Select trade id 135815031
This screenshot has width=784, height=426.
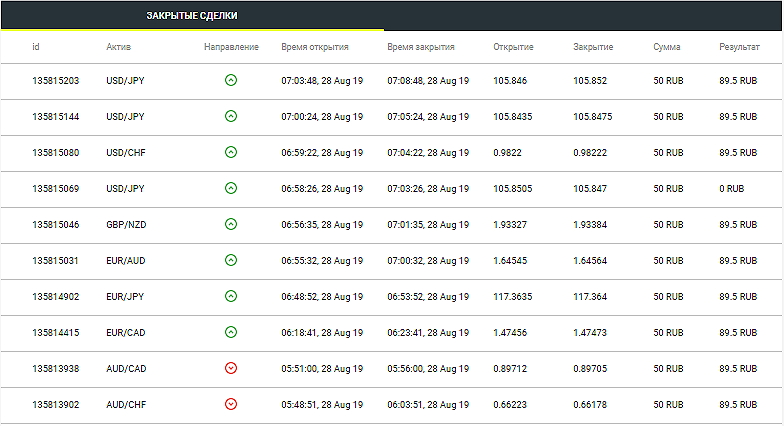(55, 260)
